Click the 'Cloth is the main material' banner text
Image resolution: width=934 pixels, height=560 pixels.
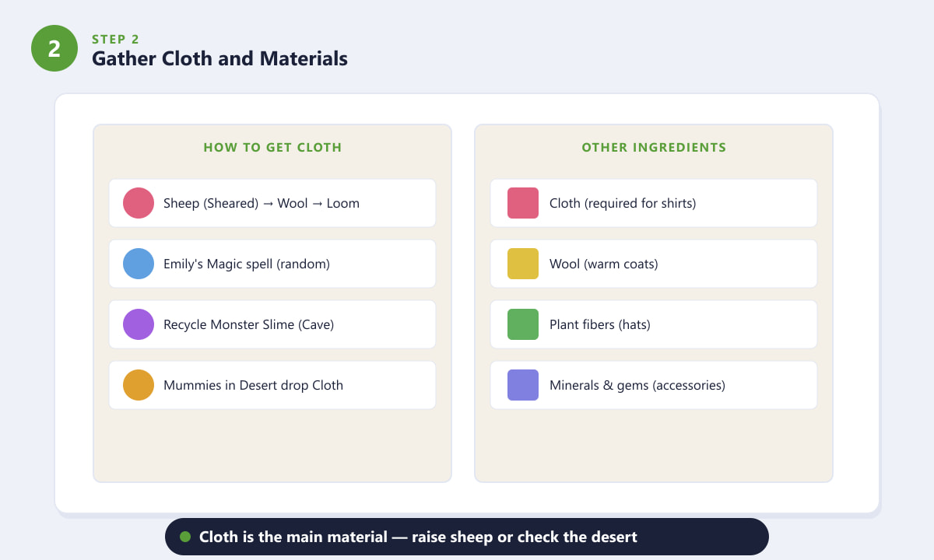(418, 537)
